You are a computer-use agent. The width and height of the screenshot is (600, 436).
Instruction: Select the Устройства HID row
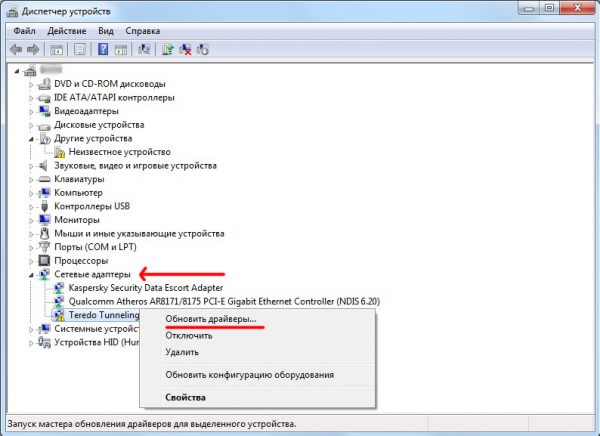point(96,342)
